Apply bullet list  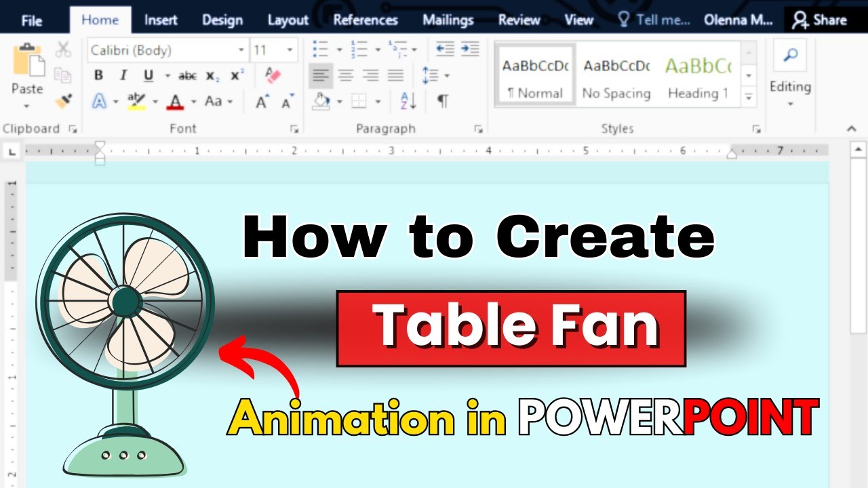coord(320,49)
